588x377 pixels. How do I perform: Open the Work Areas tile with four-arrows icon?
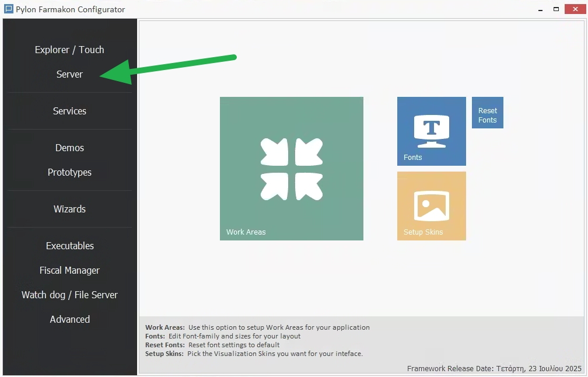[x=291, y=169]
